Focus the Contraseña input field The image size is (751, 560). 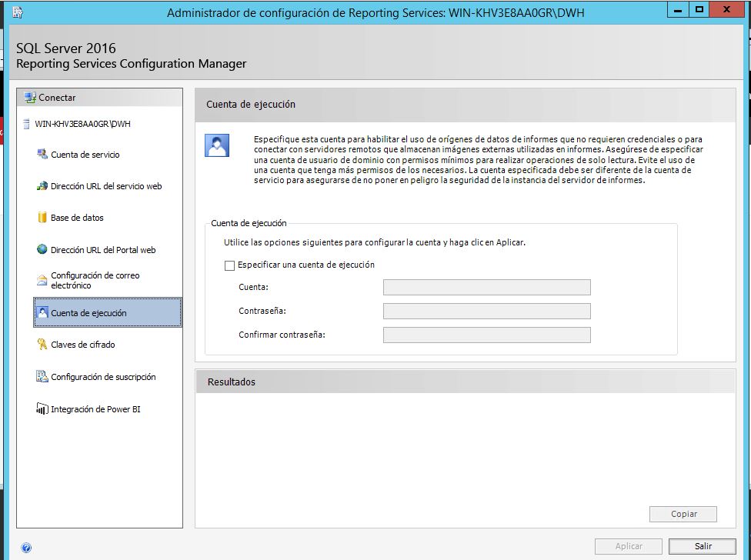coord(486,312)
